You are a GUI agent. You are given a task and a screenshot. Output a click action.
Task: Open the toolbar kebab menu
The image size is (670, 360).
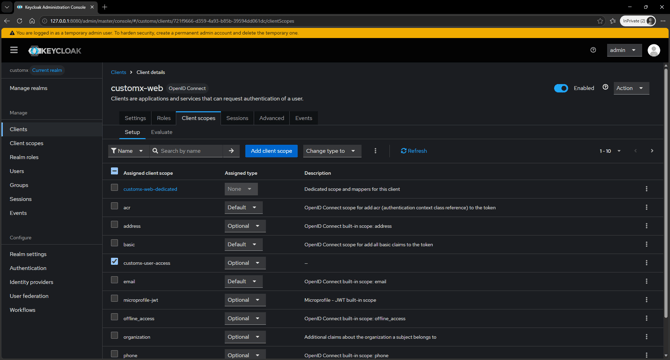click(375, 151)
